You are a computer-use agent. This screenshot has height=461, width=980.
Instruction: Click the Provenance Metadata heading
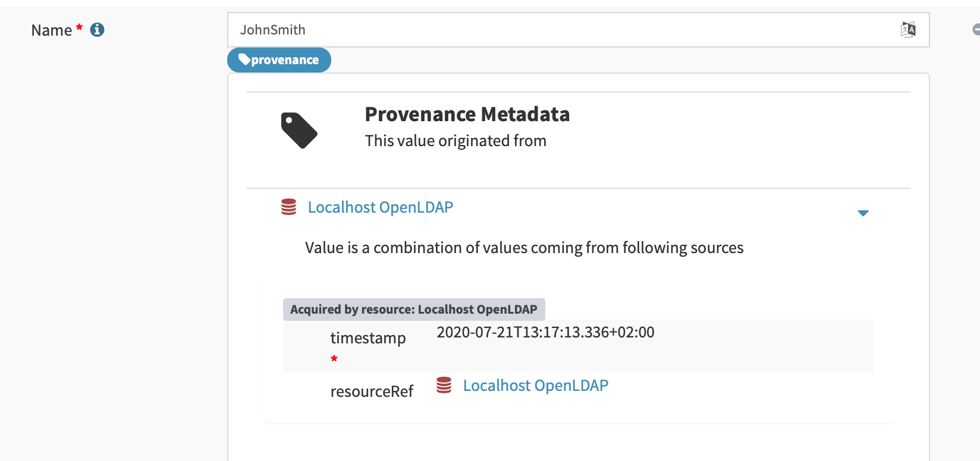click(467, 114)
